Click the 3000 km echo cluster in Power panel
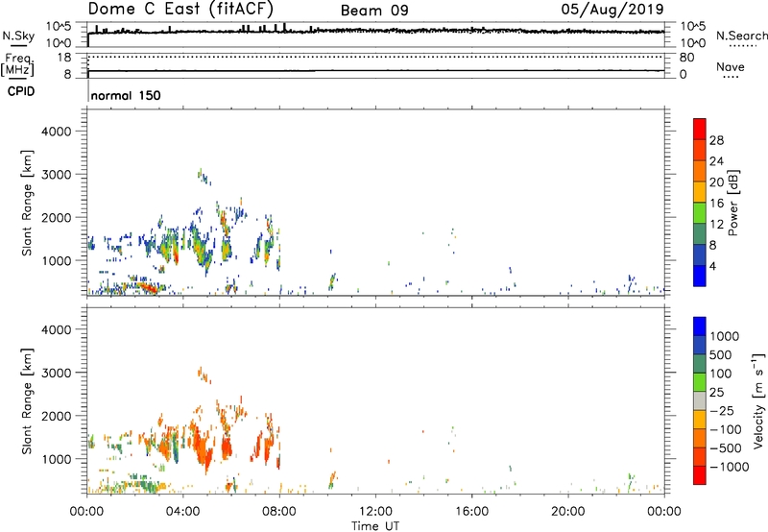768x532 pixels. (x=204, y=177)
